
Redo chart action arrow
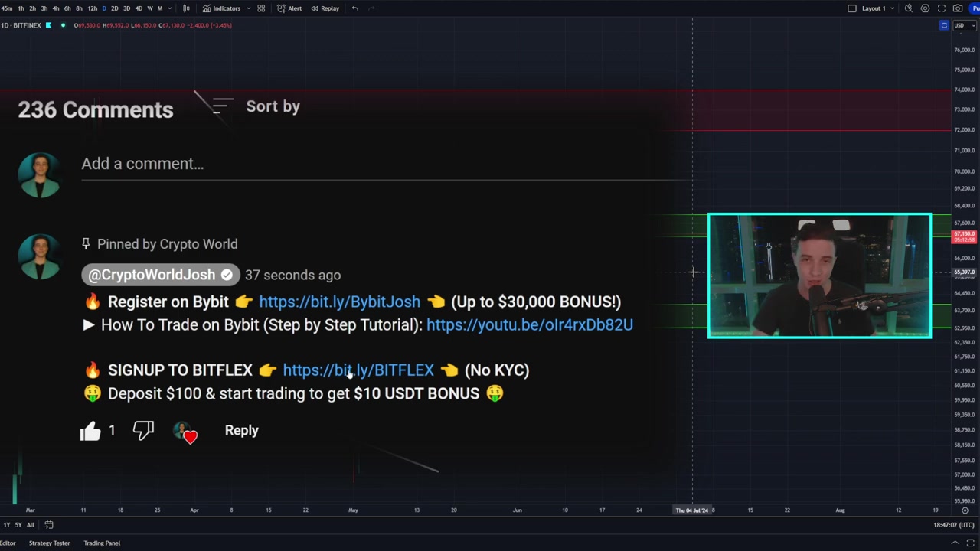tap(371, 8)
